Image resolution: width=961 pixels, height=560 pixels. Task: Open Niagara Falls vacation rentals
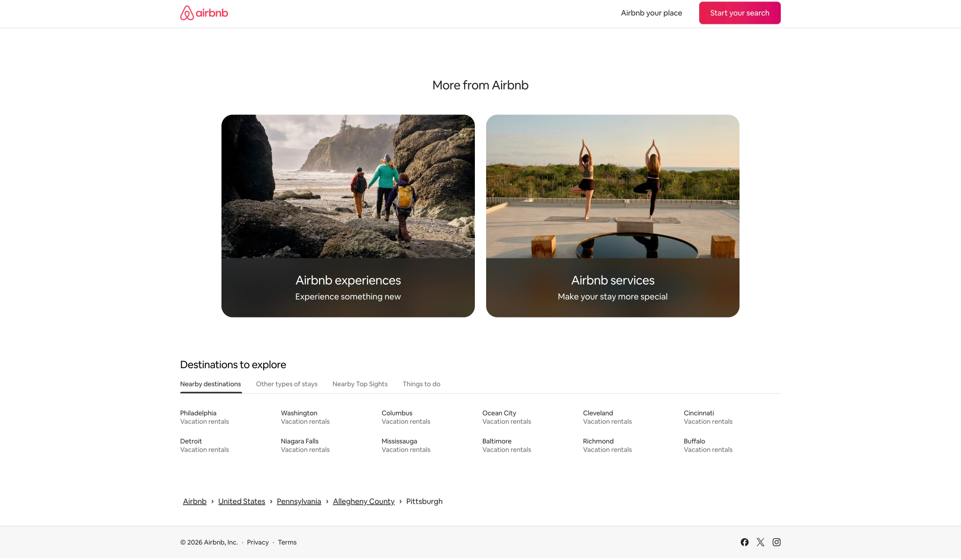point(305,446)
